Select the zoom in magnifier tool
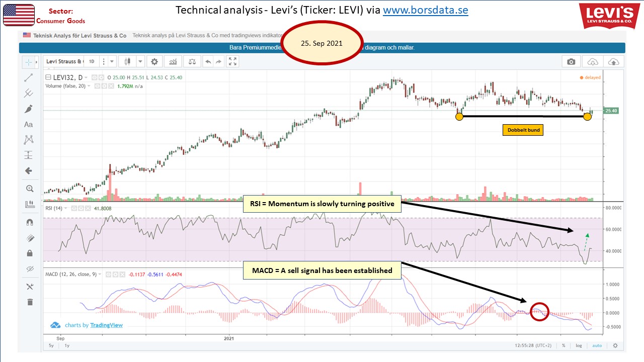This screenshot has height=362, width=644. tap(29, 189)
